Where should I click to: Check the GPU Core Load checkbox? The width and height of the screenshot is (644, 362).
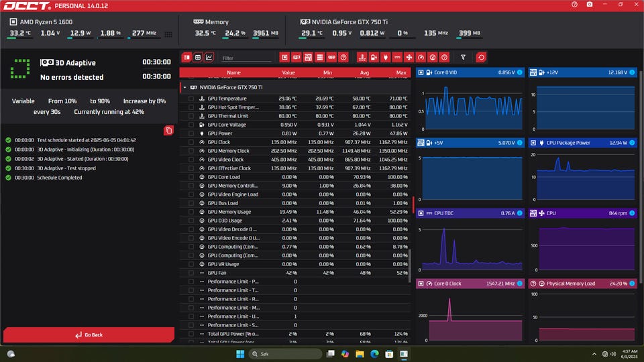click(191, 177)
